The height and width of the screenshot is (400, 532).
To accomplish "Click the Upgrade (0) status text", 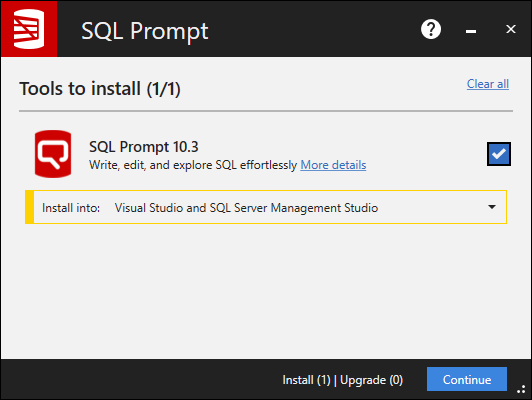I will 372,380.
